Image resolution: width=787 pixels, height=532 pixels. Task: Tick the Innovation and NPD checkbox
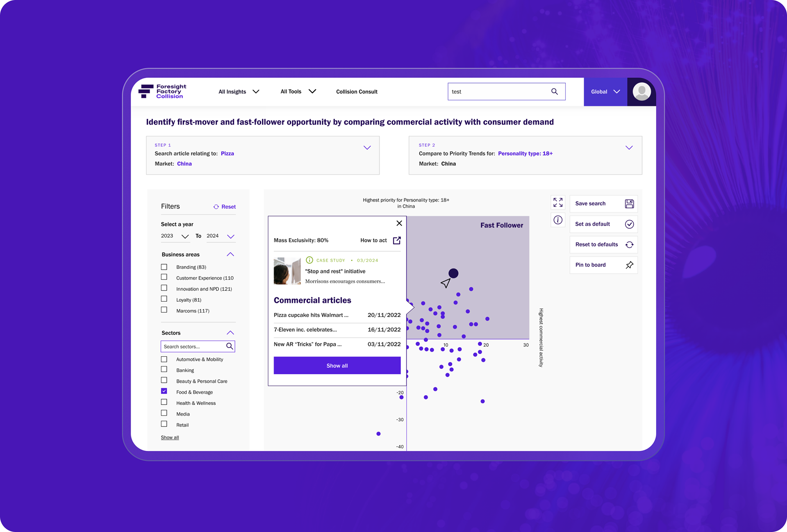point(164,288)
